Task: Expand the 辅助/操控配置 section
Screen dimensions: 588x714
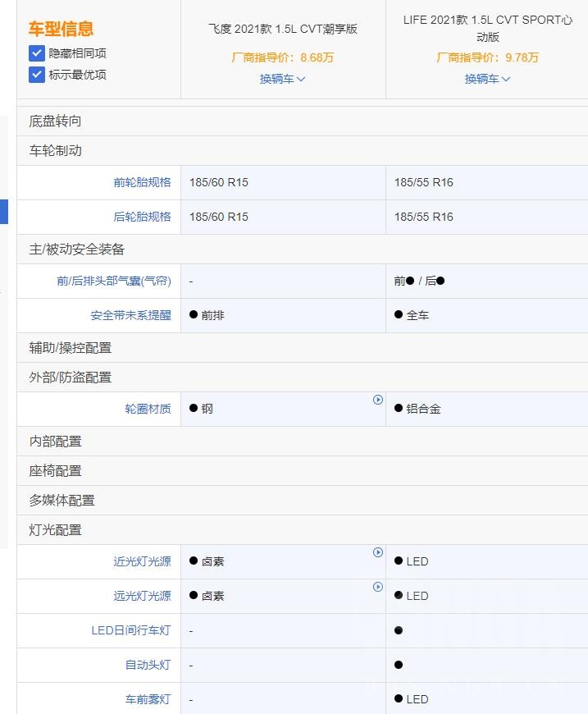Action: [71, 348]
